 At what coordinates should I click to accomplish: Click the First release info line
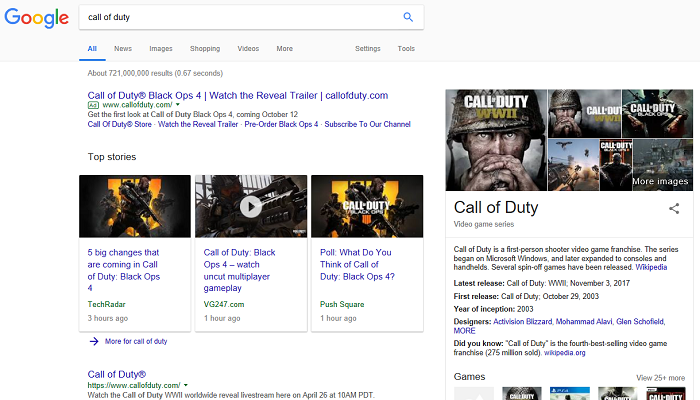(526, 296)
